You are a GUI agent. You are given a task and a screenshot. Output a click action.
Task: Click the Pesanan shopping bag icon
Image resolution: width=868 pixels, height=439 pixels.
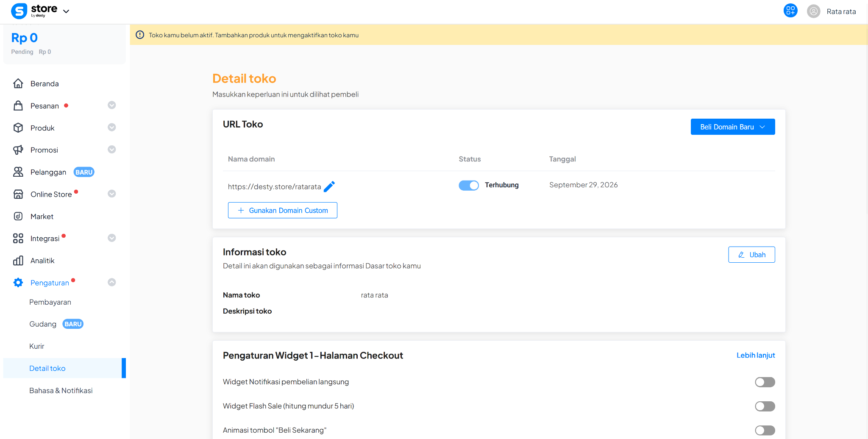pyautogui.click(x=18, y=106)
